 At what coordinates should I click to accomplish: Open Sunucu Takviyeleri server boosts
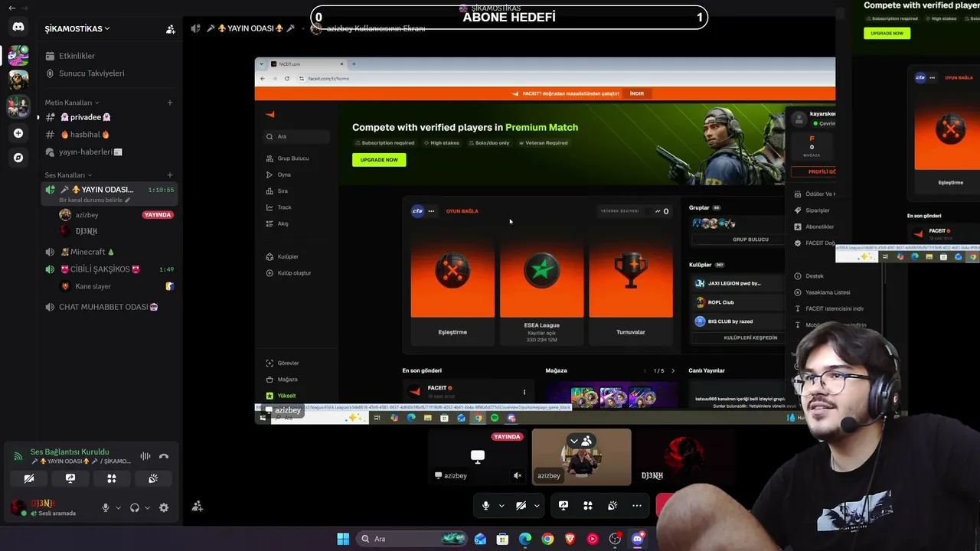pyautogui.click(x=109, y=73)
